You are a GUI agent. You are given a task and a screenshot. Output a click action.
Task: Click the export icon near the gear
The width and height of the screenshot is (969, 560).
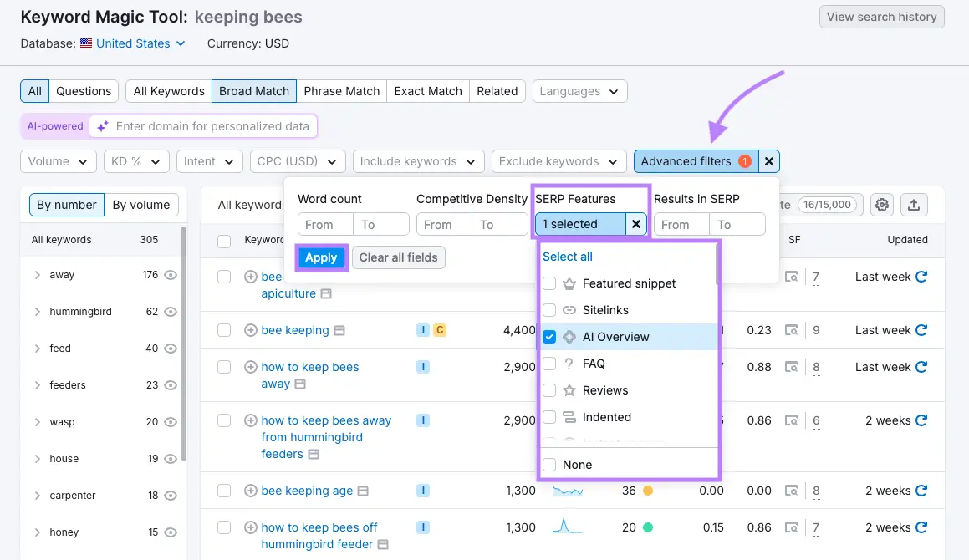tap(914, 204)
